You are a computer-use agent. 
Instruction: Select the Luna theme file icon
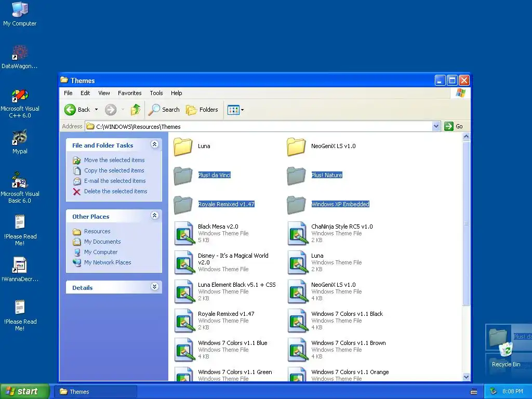[x=298, y=262]
